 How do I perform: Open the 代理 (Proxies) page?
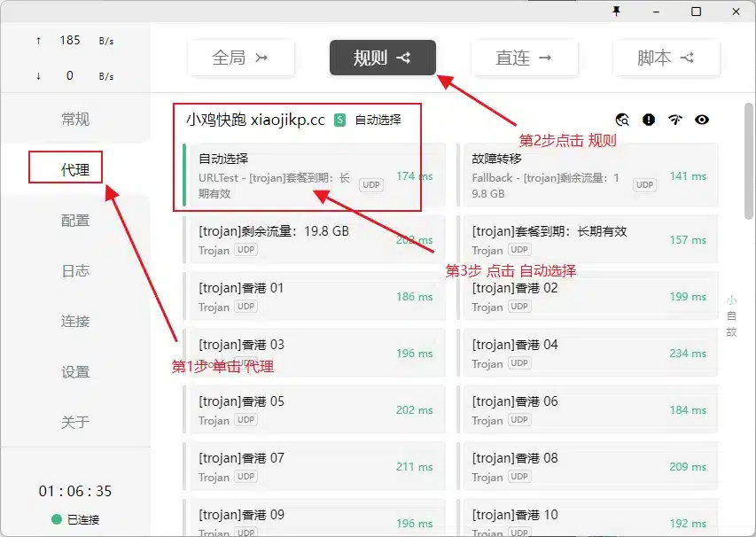75,169
